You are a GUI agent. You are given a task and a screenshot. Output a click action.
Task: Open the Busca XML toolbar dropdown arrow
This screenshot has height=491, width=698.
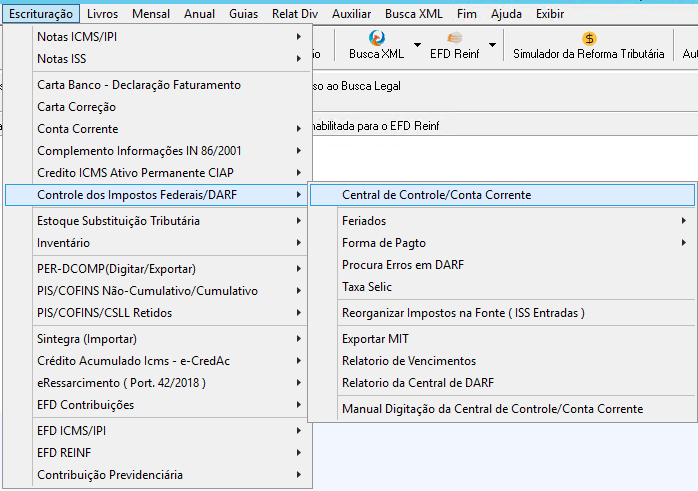[417, 45]
